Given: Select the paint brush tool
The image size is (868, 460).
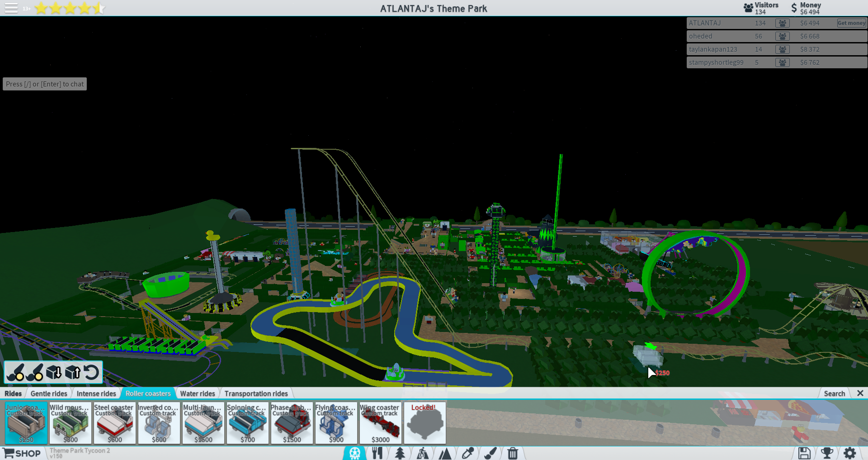Looking at the screenshot, I should tap(490, 453).
